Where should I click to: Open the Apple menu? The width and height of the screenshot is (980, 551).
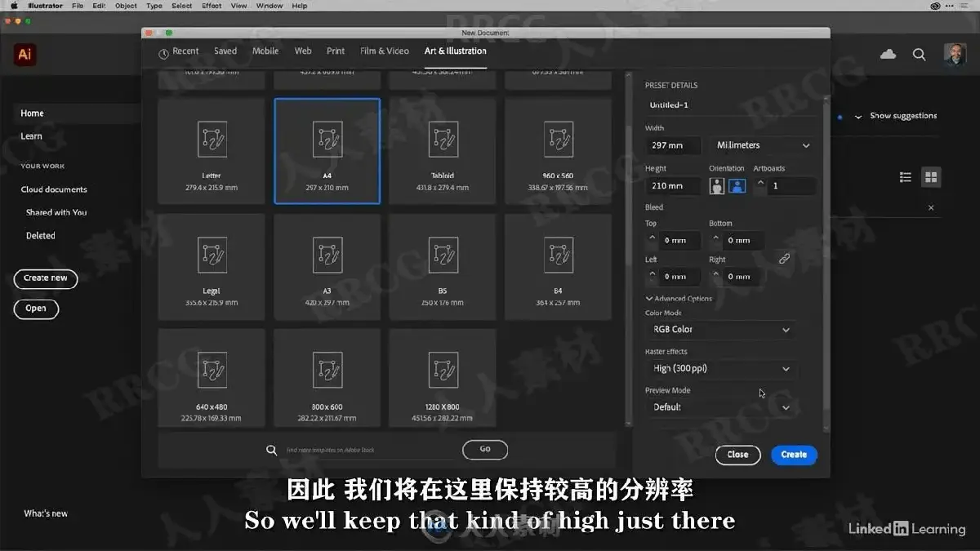pos(14,6)
